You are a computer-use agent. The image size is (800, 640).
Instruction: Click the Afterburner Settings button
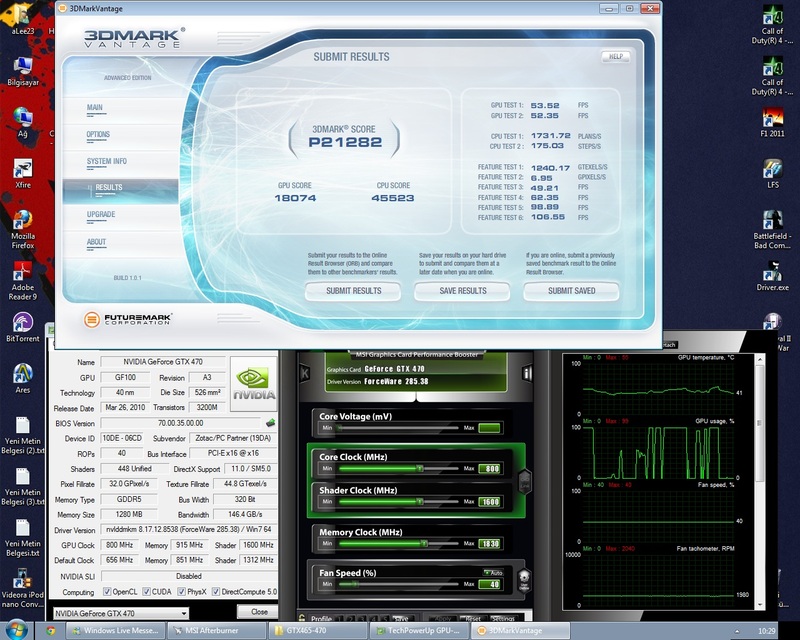coord(503,619)
